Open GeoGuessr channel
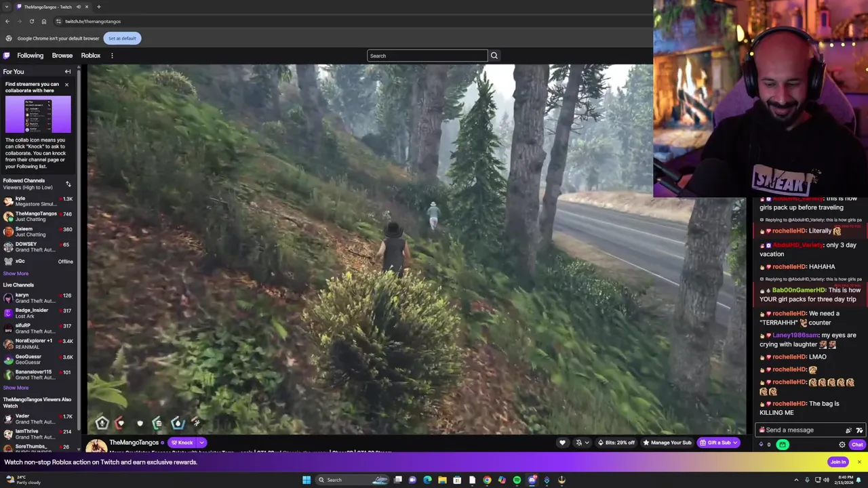 click(37, 359)
